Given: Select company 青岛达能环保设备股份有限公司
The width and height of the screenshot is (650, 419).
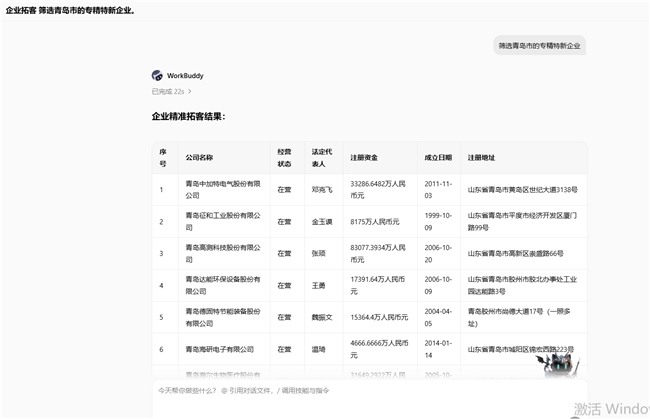Looking at the screenshot, I should 223,285.
